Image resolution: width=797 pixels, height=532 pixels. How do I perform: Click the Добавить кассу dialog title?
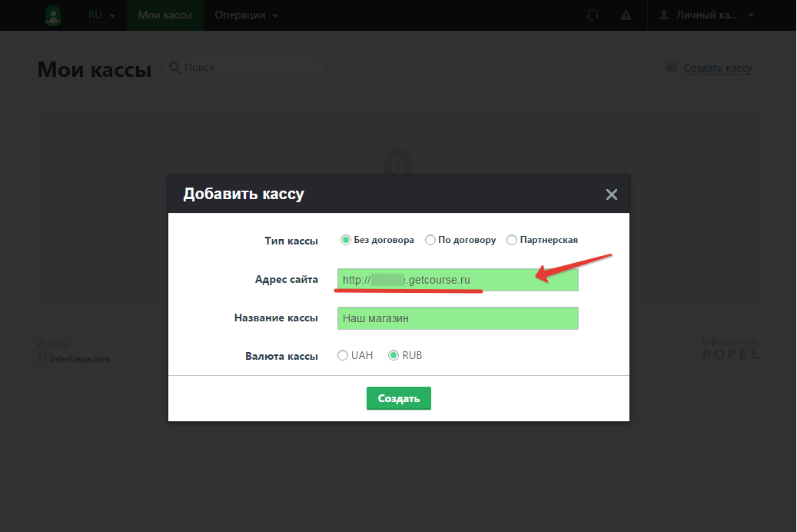pyautogui.click(x=244, y=194)
